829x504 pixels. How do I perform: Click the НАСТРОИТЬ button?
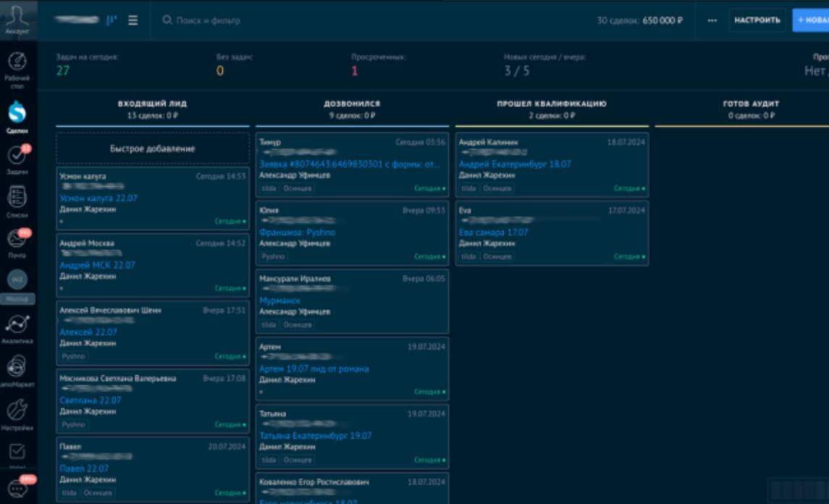point(757,20)
